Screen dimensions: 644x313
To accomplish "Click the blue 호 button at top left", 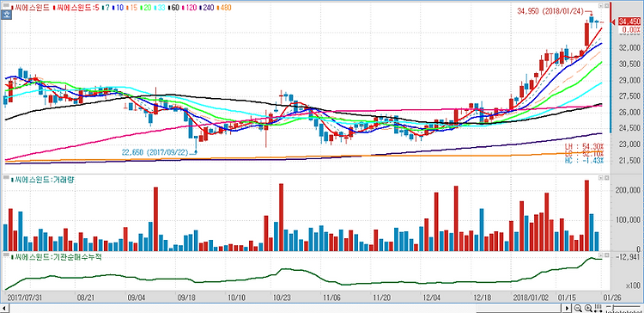I will click(6, 15).
